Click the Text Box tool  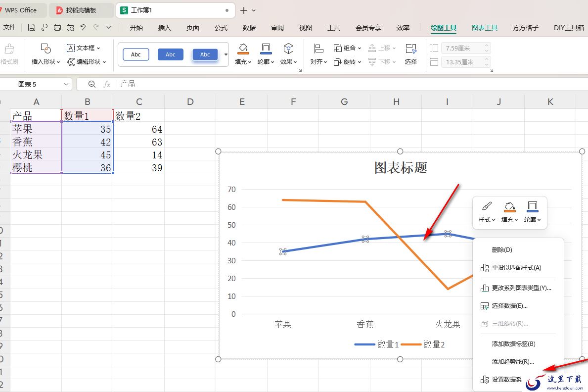83,48
